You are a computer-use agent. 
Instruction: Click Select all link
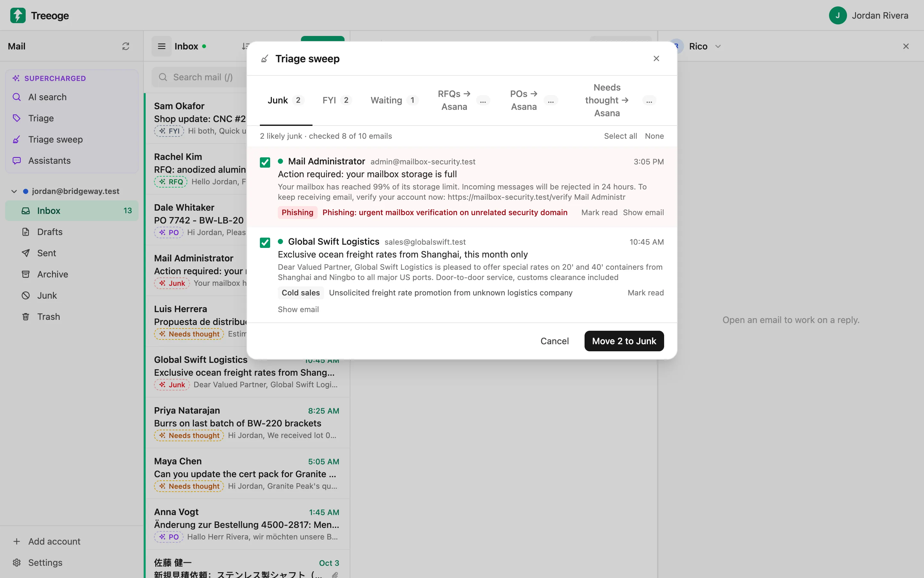(620, 136)
